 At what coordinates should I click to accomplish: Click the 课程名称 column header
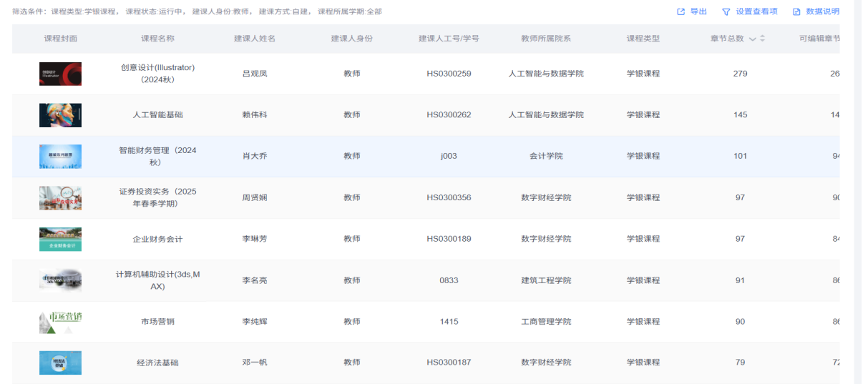[157, 39]
